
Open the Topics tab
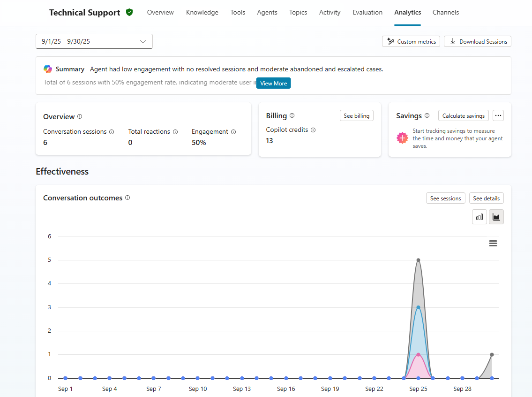tap(298, 13)
